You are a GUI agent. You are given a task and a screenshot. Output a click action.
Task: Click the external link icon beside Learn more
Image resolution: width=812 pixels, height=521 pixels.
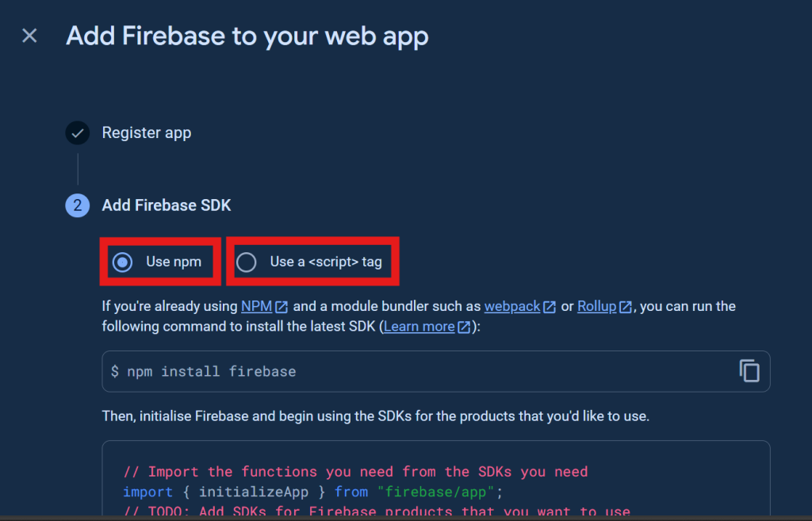tap(464, 326)
